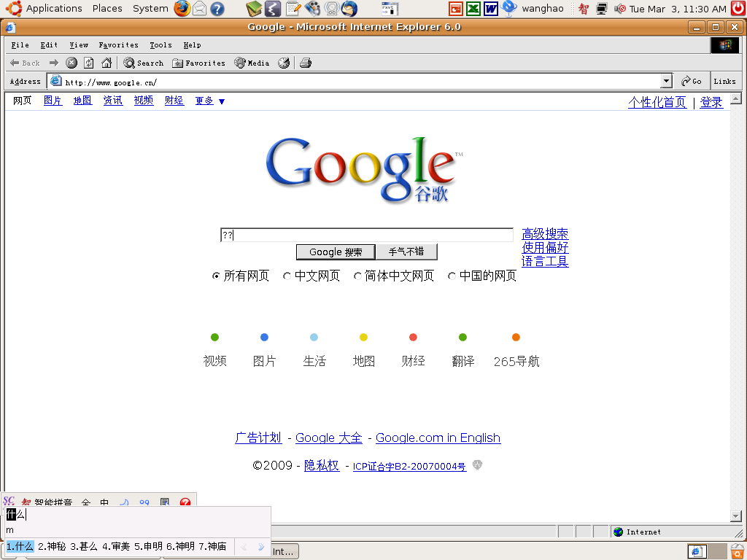Open the Places menu
The width and height of the screenshot is (747, 560).
107,9
